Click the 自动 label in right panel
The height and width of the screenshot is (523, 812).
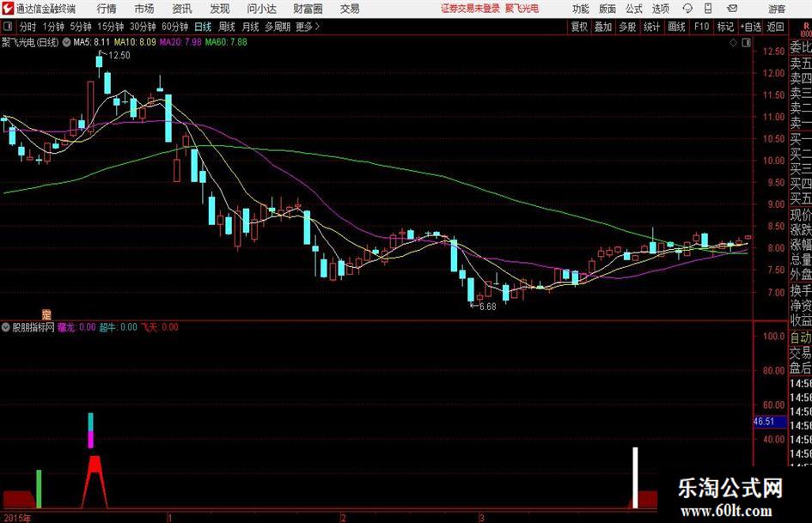point(801,338)
